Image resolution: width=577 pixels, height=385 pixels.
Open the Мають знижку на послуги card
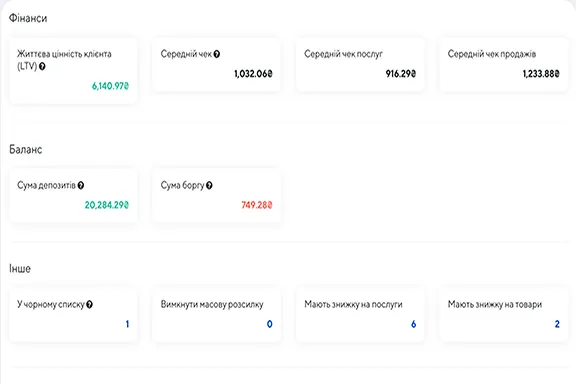click(360, 315)
